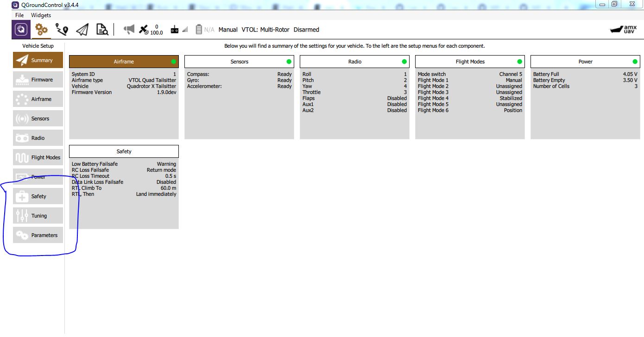Image resolution: width=644 pixels, height=337 pixels.
Task: Open the Plan view waypoint icon
Action: pyautogui.click(x=61, y=30)
